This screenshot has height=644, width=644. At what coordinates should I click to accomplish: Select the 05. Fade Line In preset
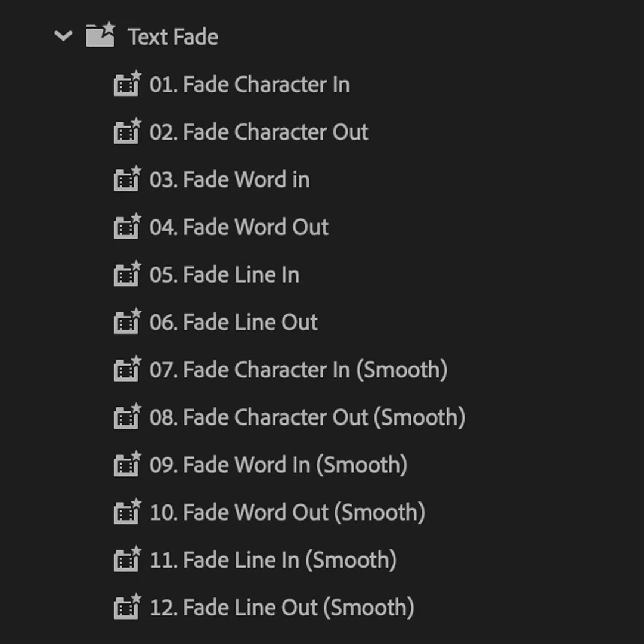point(224,275)
